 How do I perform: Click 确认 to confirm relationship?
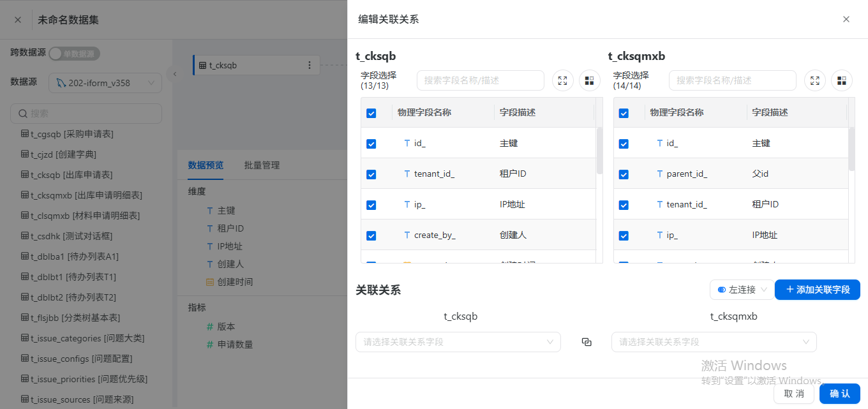click(x=840, y=394)
